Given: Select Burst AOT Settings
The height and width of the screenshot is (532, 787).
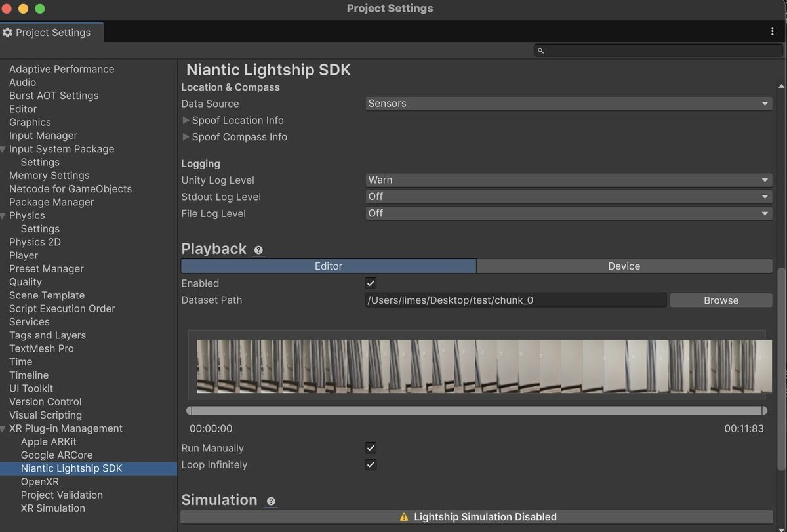Looking at the screenshot, I should click(x=54, y=96).
